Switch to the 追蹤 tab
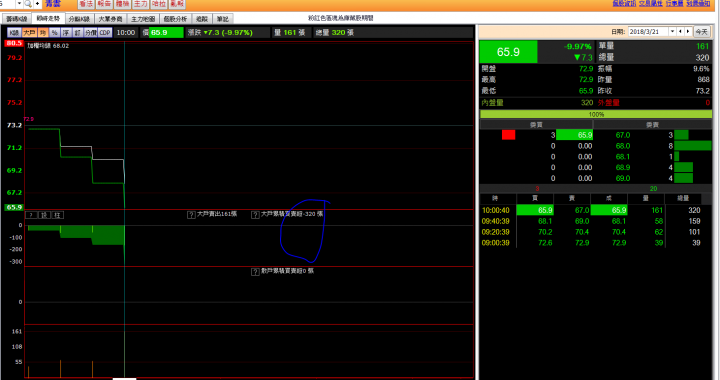The width and height of the screenshot is (720, 380). tap(202, 19)
